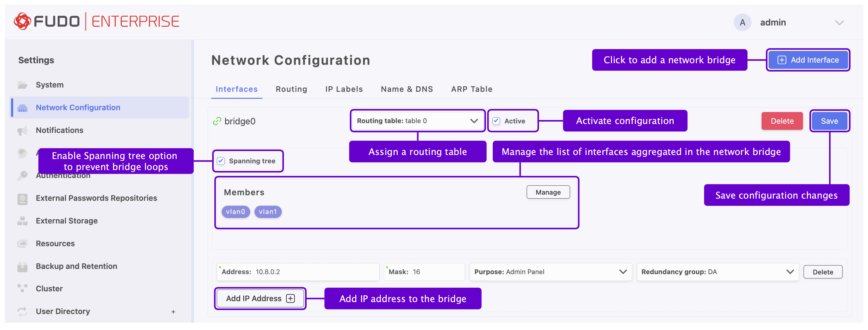Click the Backup and Retention icon
This screenshot has width=868, height=330.
(x=22, y=266)
